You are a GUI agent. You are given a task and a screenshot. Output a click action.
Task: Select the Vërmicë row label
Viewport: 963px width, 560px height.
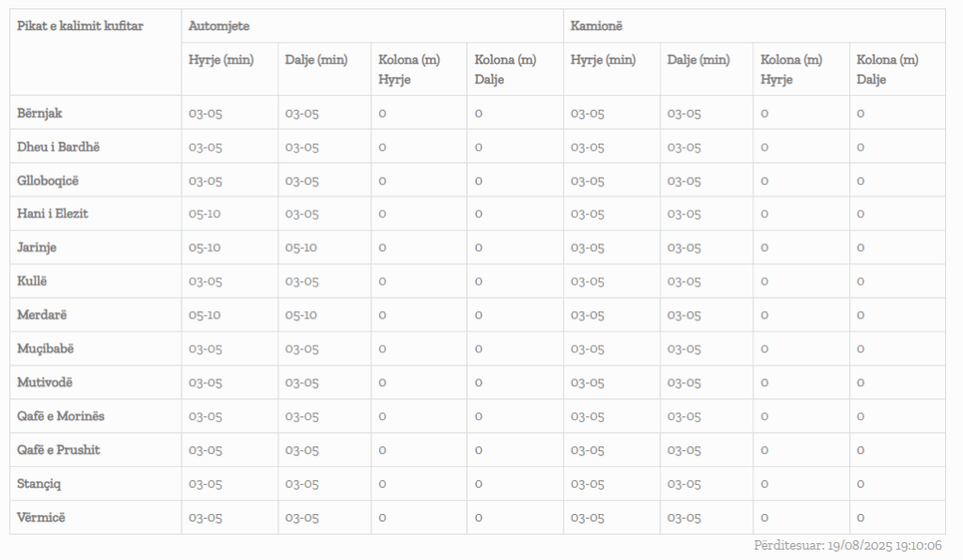[x=41, y=518]
